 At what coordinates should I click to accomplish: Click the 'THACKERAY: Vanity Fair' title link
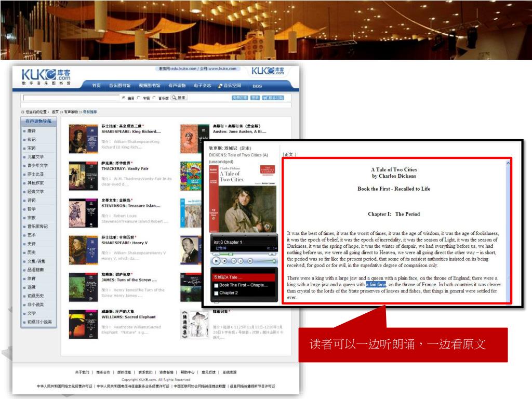tap(125, 169)
